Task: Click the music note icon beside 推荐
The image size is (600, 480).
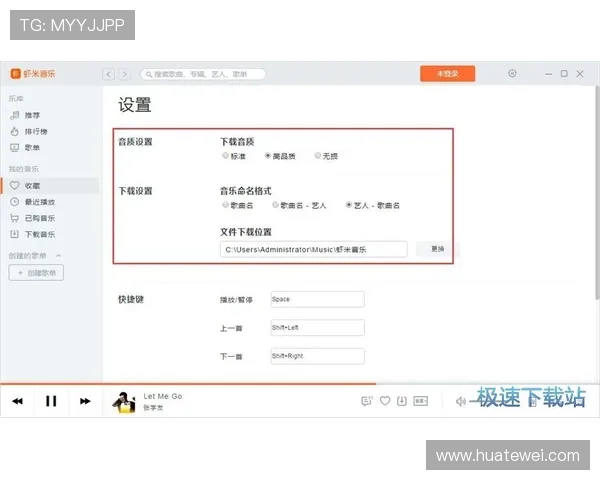Action: (x=14, y=115)
